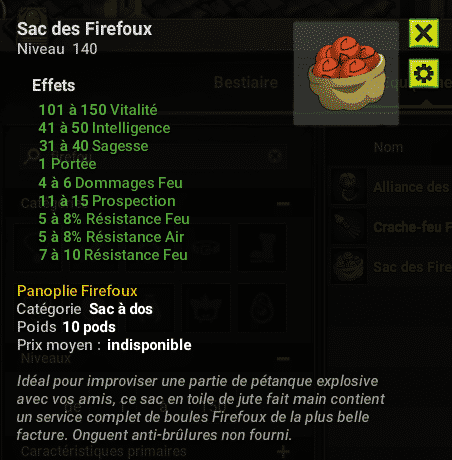This screenshot has height=460, width=452.
Task: Sort the list by the Nom column
Action: click(x=388, y=147)
